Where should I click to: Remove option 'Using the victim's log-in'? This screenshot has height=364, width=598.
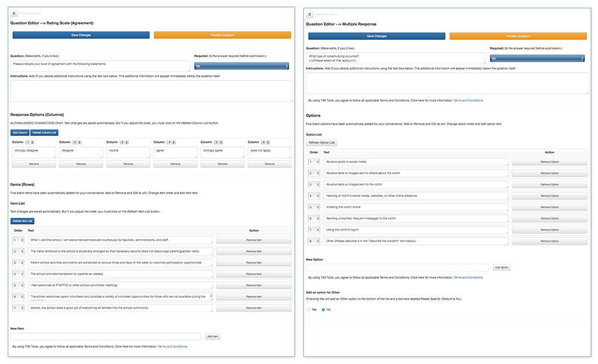click(550, 230)
